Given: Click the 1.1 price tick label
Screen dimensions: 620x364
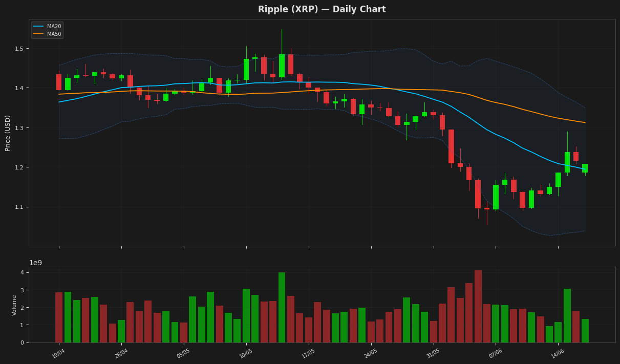Looking at the screenshot, I should (x=20, y=207).
